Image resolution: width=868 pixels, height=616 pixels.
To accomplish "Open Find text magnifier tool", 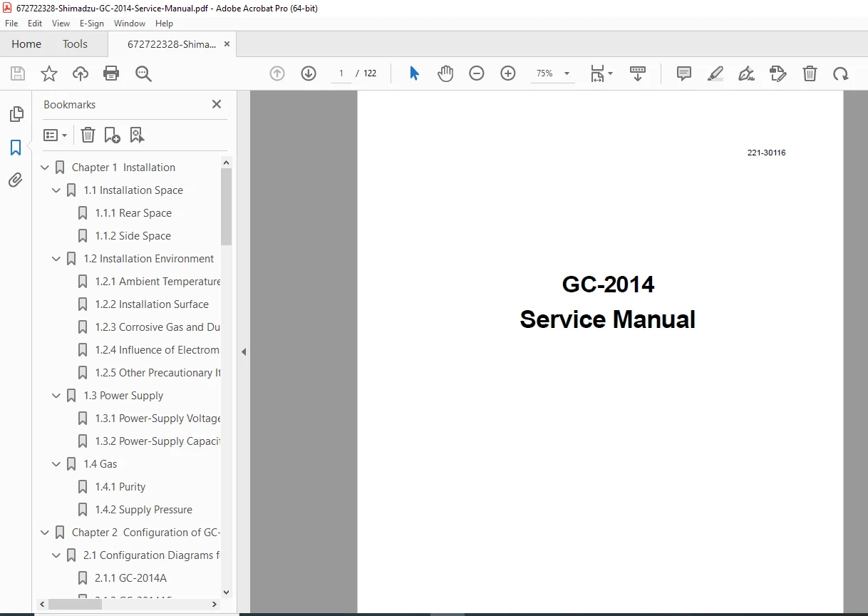I will [143, 73].
